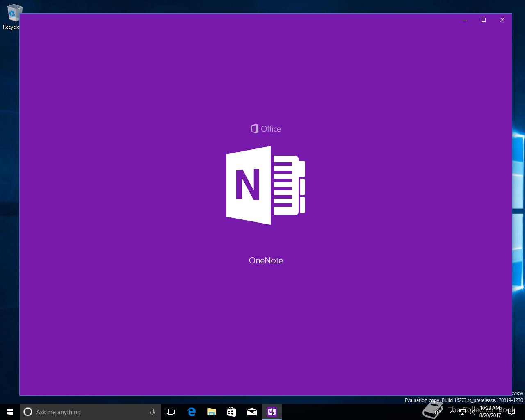Focus the Ask me anything search box
Viewport: 525px width, 420px height.
[90, 412]
